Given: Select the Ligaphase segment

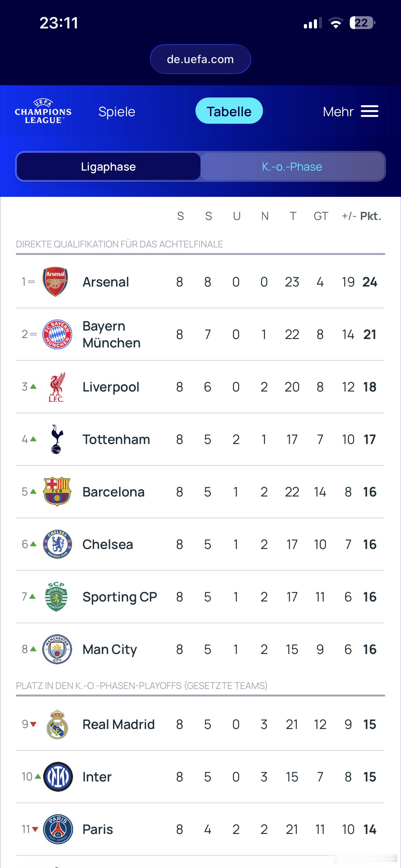Looking at the screenshot, I should point(108,167).
